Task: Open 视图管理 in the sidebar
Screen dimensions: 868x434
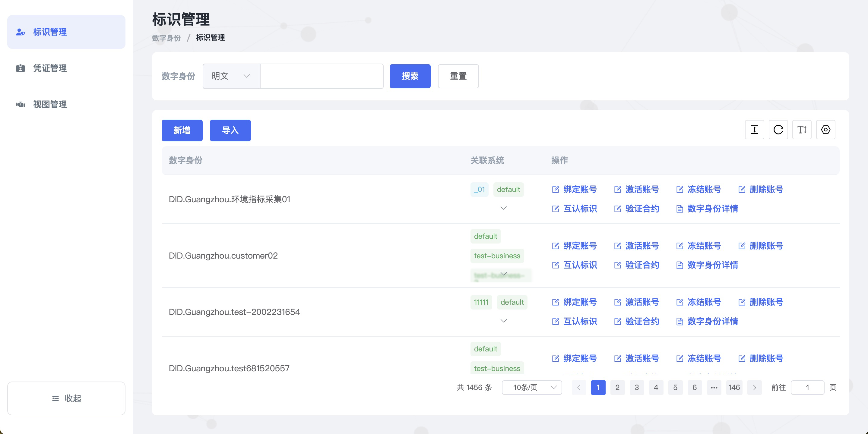Action: (x=50, y=104)
